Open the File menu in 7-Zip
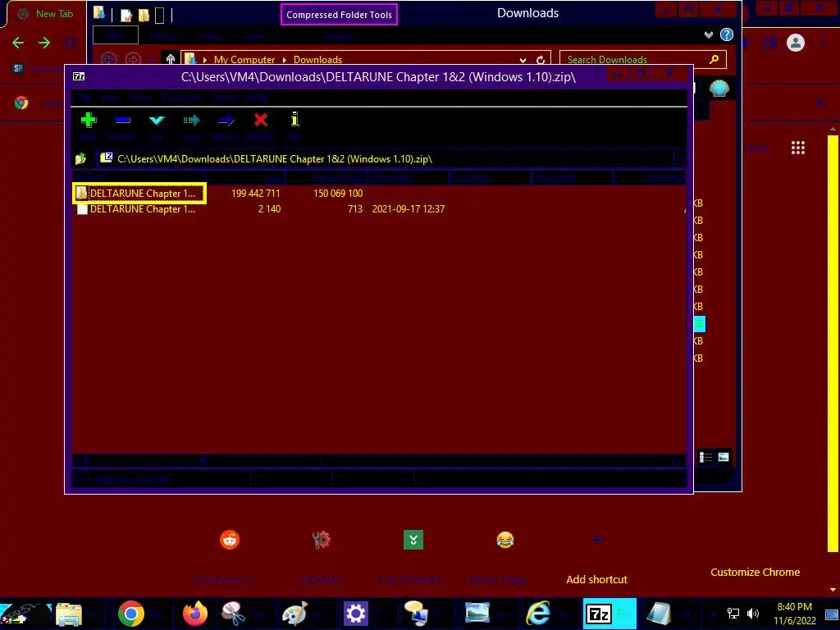The height and width of the screenshot is (630, 840). click(83, 98)
